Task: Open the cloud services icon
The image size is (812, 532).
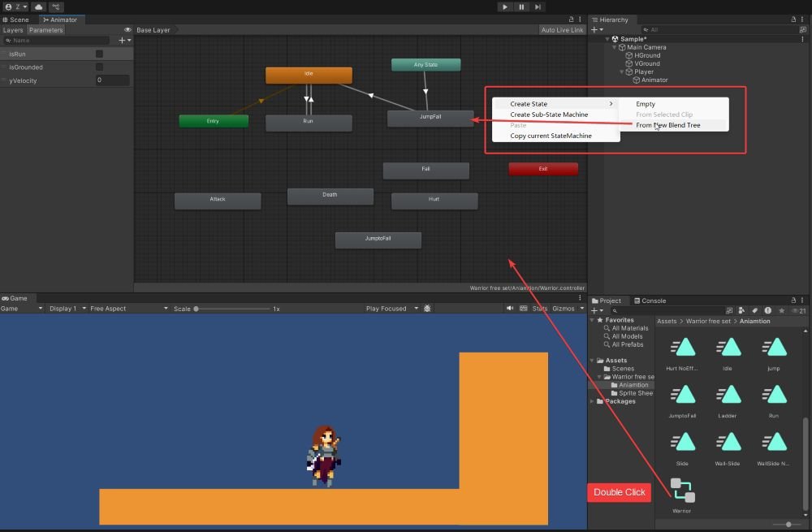Action: click(x=39, y=6)
